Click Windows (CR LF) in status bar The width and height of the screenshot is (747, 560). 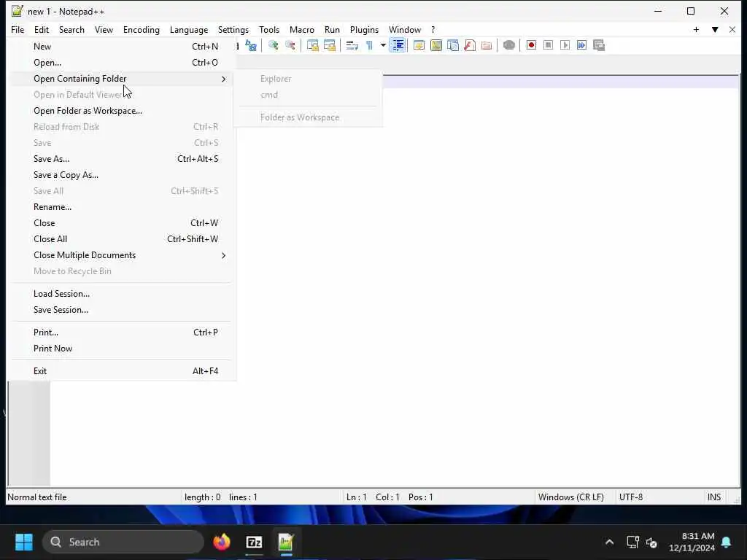click(570, 497)
